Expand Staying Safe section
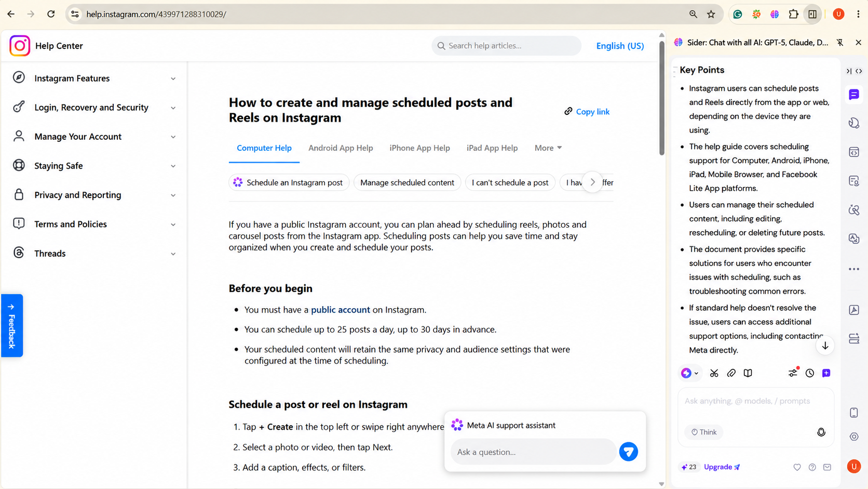 [93, 166]
